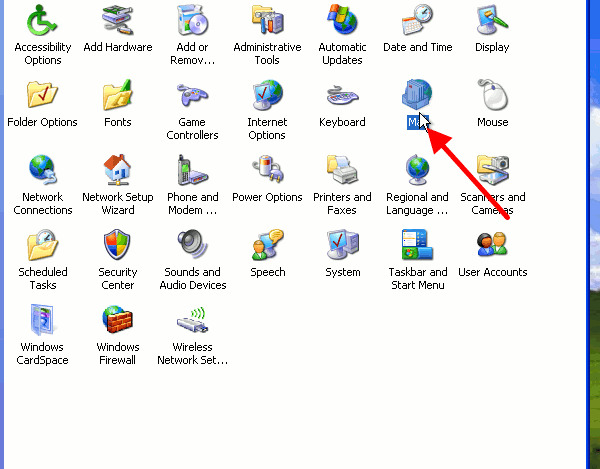Viewport: 600px width, 469px height.
Task: Open the Windows Firewall icon
Action: coord(117,319)
